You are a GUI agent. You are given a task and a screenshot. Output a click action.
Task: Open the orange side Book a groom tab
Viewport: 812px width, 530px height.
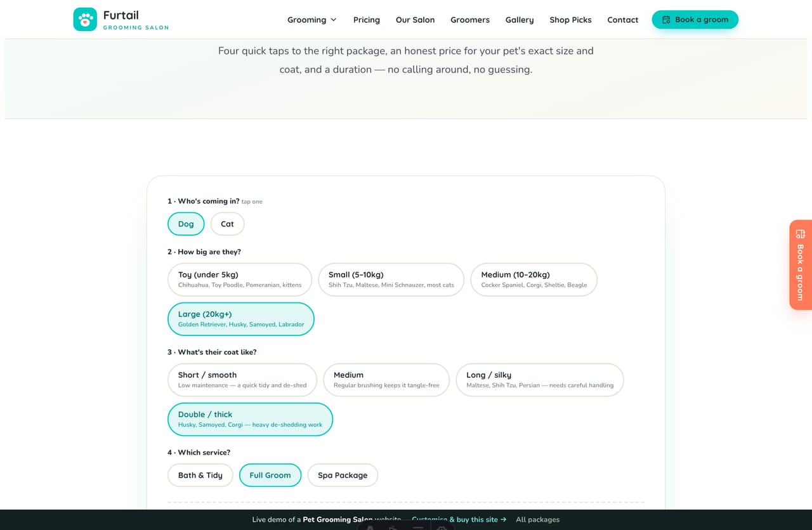(801, 265)
